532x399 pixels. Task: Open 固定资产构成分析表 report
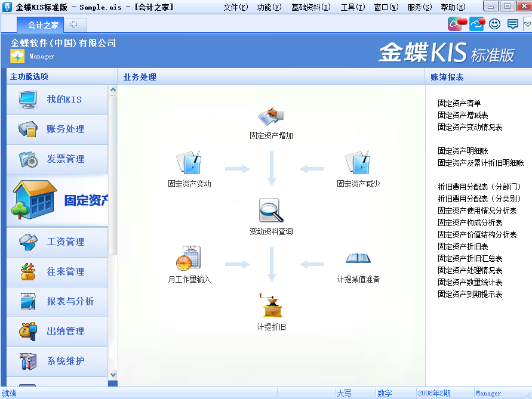click(469, 222)
